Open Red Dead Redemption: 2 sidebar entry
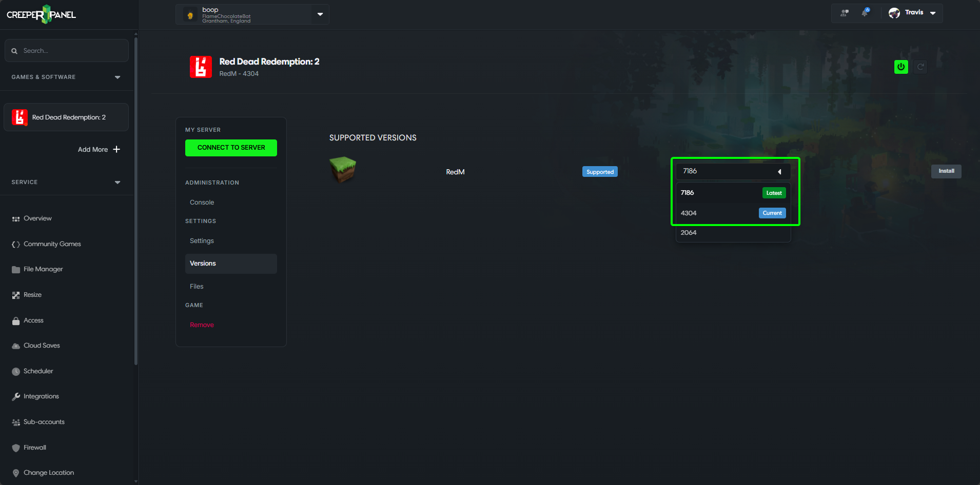Image resolution: width=980 pixels, height=485 pixels. 66,117
